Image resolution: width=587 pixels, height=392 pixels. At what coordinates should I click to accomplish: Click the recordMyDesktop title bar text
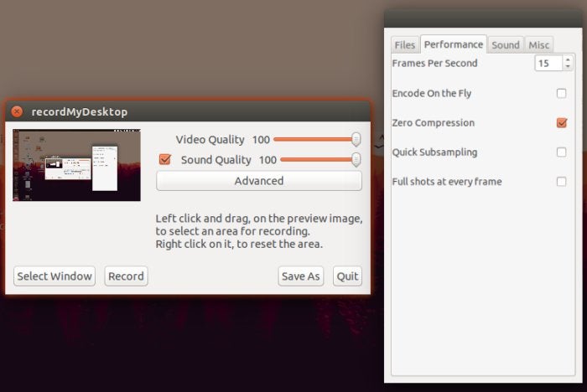tap(80, 111)
